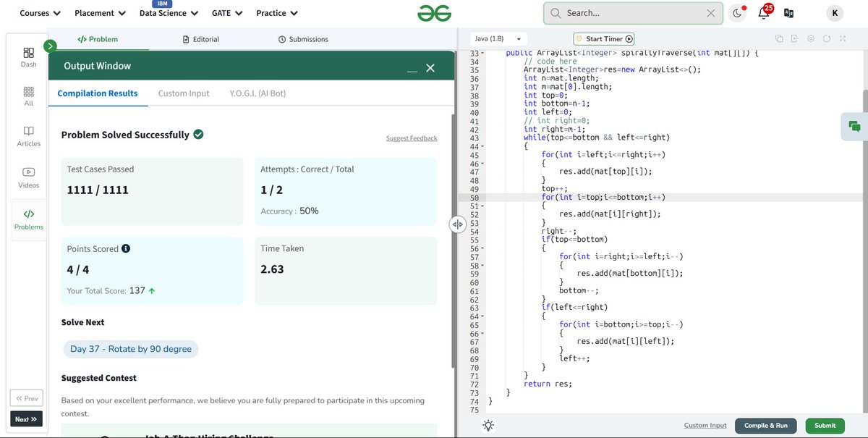This screenshot has width=868, height=438.
Task: Open the Practice dropdown menu
Action: tap(278, 13)
